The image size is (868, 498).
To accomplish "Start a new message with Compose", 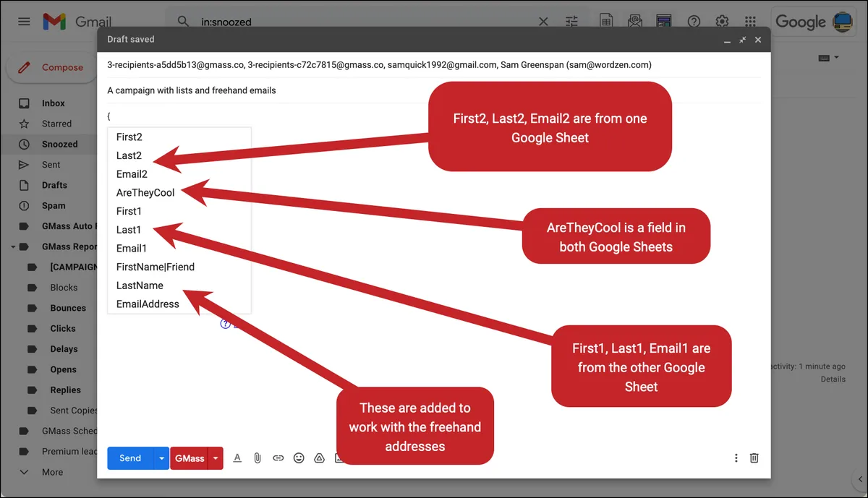I will tap(51, 67).
